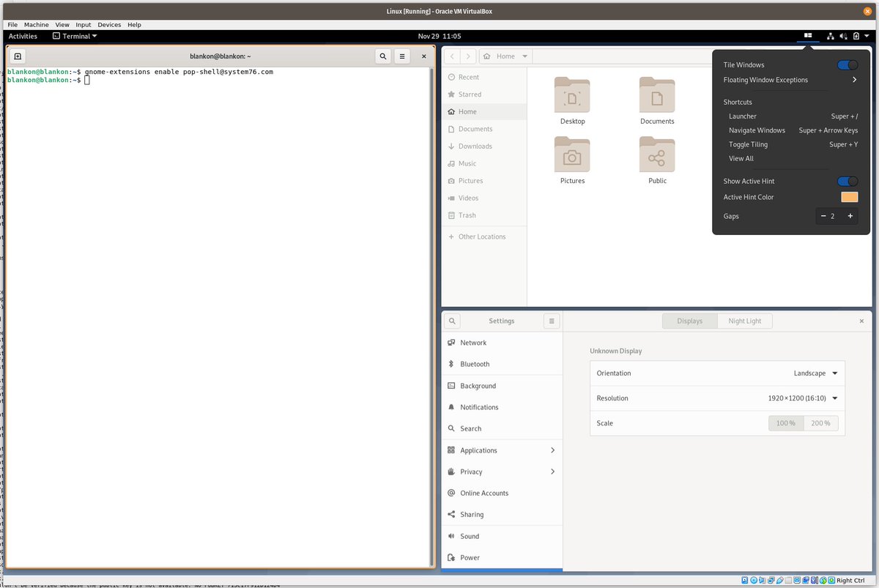Screen dimensions: 879x588
Task: Open VirtualBox Input menu
Action: (84, 25)
